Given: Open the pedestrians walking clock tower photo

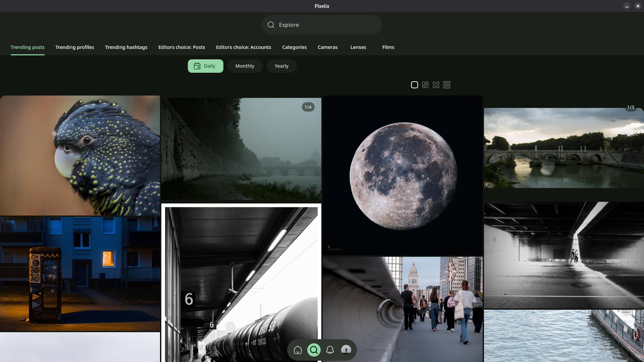Looking at the screenshot, I should pyautogui.click(x=402, y=309).
